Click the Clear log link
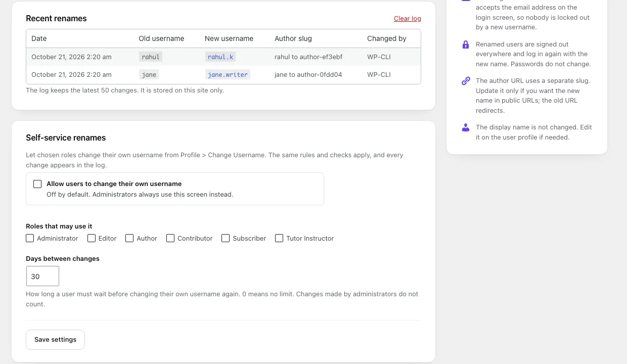The image size is (627, 364). (408, 19)
